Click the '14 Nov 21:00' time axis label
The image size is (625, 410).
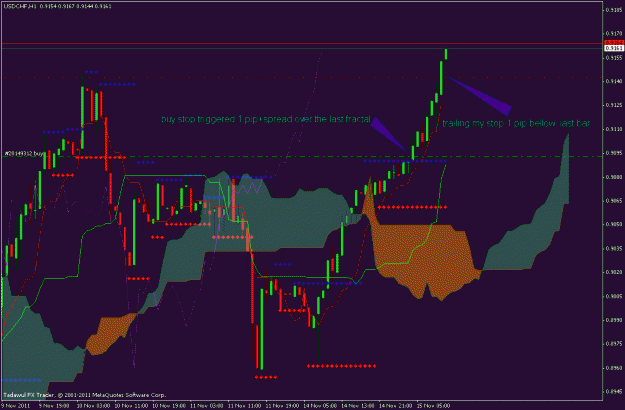(x=396, y=406)
